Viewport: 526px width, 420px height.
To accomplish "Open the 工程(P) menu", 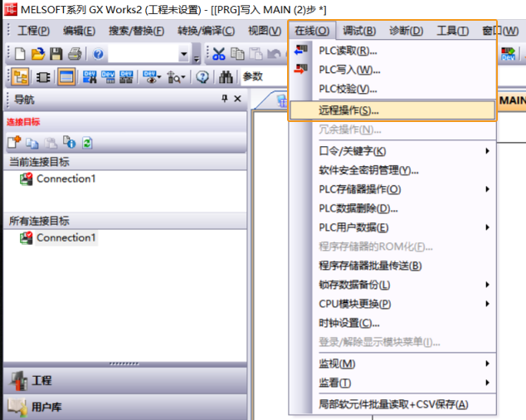I will [33, 31].
